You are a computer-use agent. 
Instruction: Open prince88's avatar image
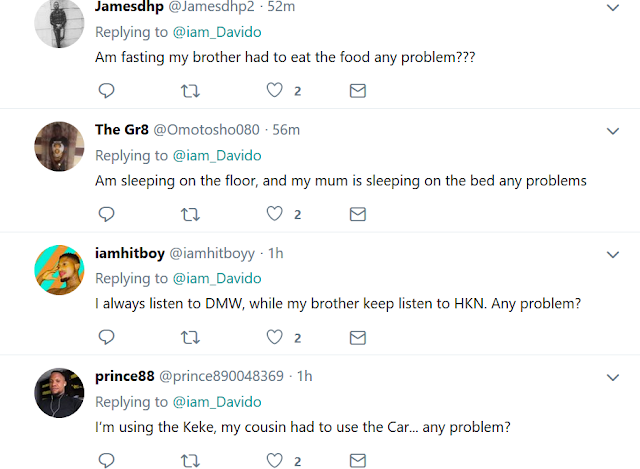(x=59, y=393)
